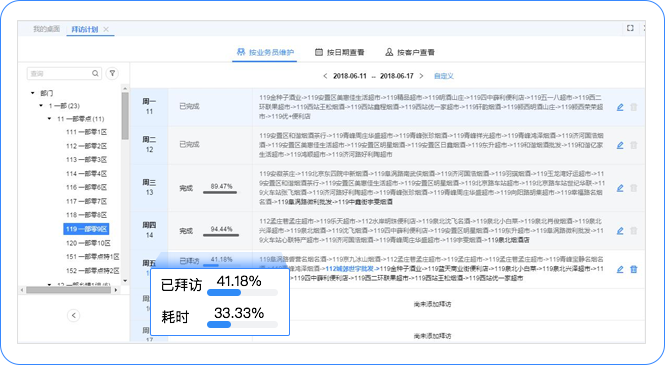Click the 自定义 date range link
The image size is (665, 365).
pos(444,76)
